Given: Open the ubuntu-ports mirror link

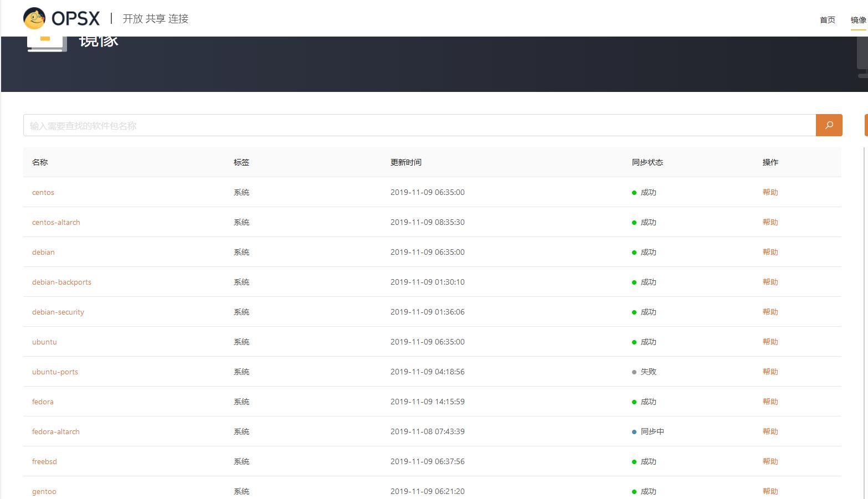Looking at the screenshot, I should (55, 372).
